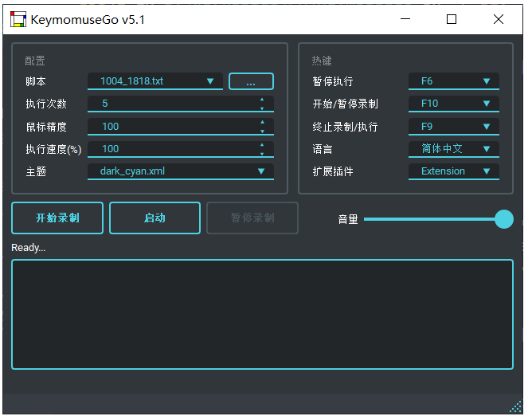Screen dimensions: 532x416
Task: Click the 语言 language label
Action: pyautogui.click(x=323, y=149)
